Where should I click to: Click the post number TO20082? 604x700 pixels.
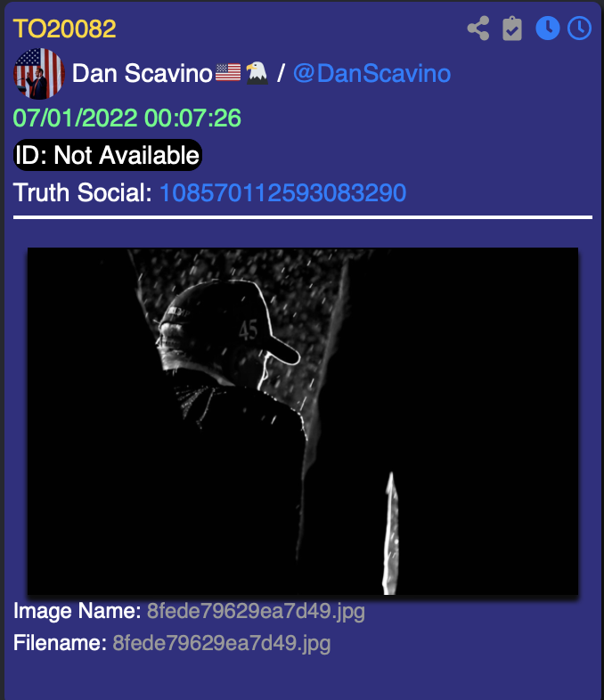[65, 29]
